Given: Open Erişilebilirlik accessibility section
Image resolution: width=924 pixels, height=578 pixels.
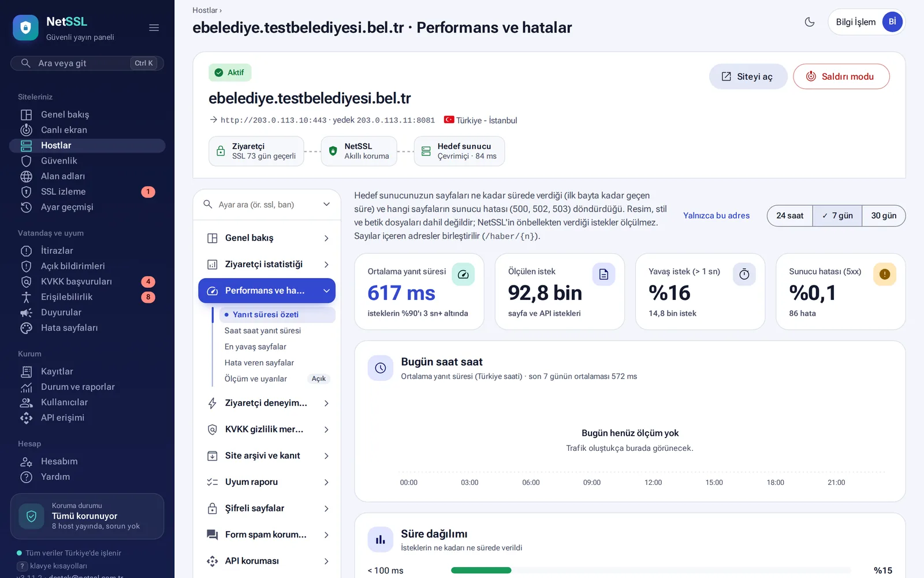Looking at the screenshot, I should click(87, 297).
